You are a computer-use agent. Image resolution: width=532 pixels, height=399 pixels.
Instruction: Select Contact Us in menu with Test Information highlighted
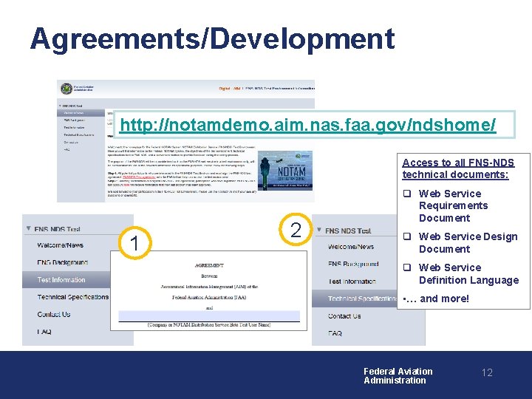54,314
